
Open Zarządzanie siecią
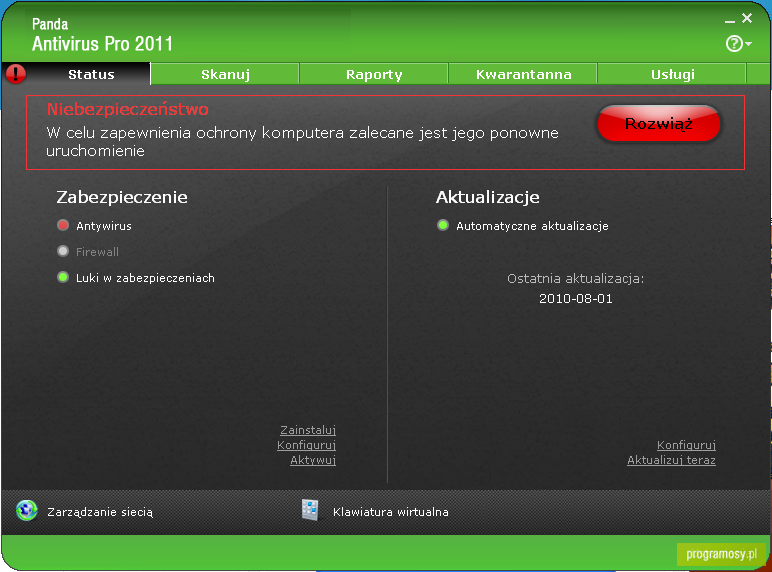[x=100, y=512]
